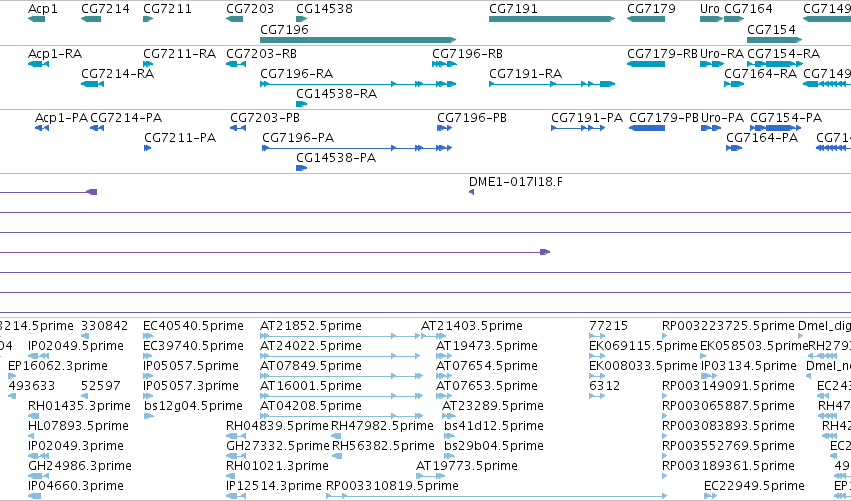
Task: Select the CG7214-PA protein label
Action: pos(126,118)
